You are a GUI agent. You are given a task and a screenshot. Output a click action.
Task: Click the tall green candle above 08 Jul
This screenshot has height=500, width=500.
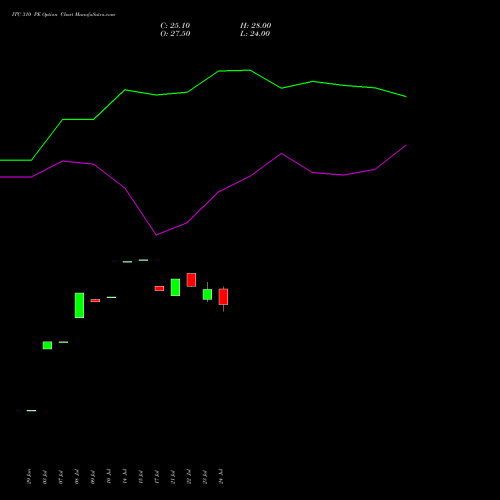click(x=79, y=305)
